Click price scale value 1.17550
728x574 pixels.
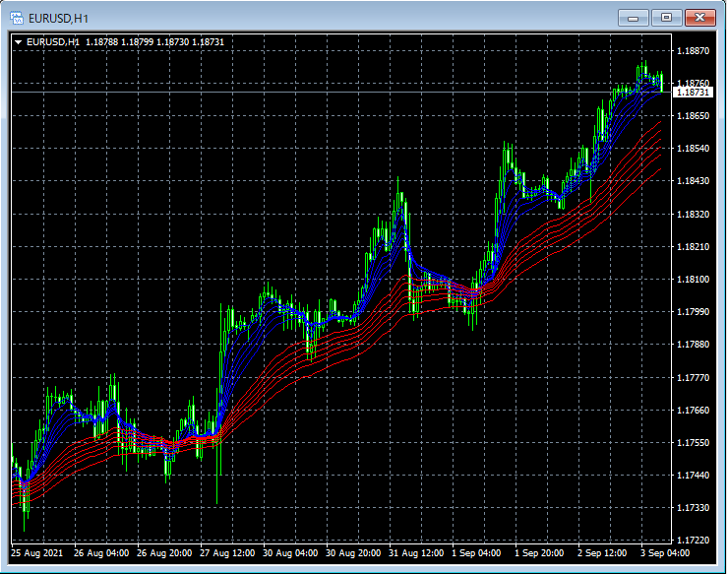coord(694,442)
